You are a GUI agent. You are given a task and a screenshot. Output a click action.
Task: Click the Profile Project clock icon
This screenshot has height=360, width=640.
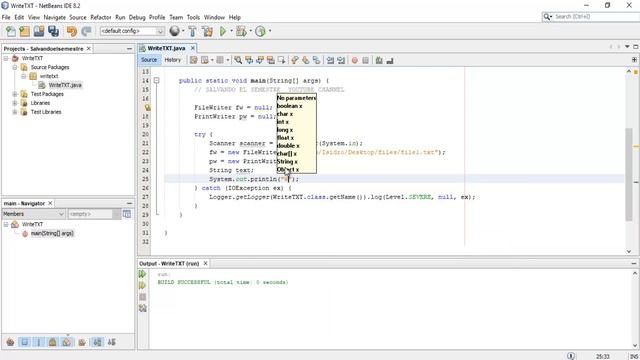[x=260, y=31]
